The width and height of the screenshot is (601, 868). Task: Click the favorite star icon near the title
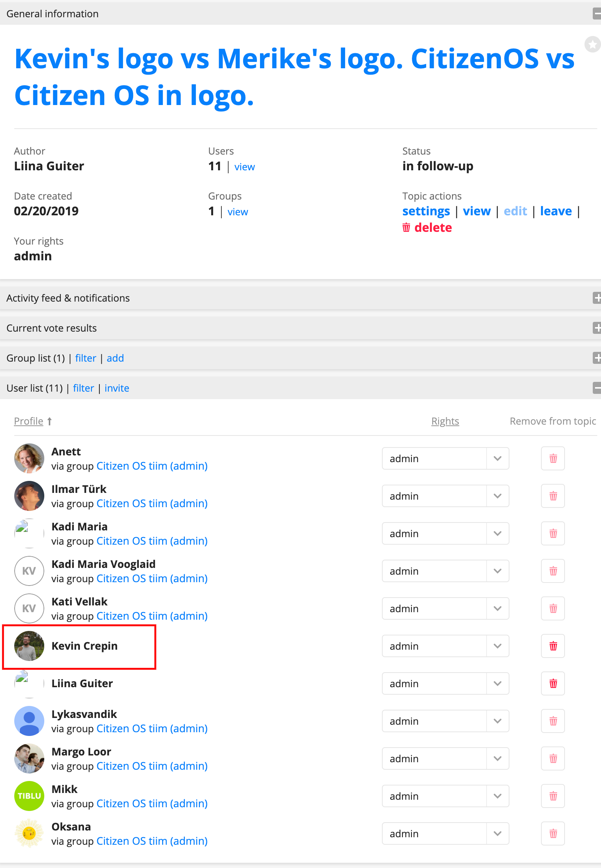click(x=593, y=45)
